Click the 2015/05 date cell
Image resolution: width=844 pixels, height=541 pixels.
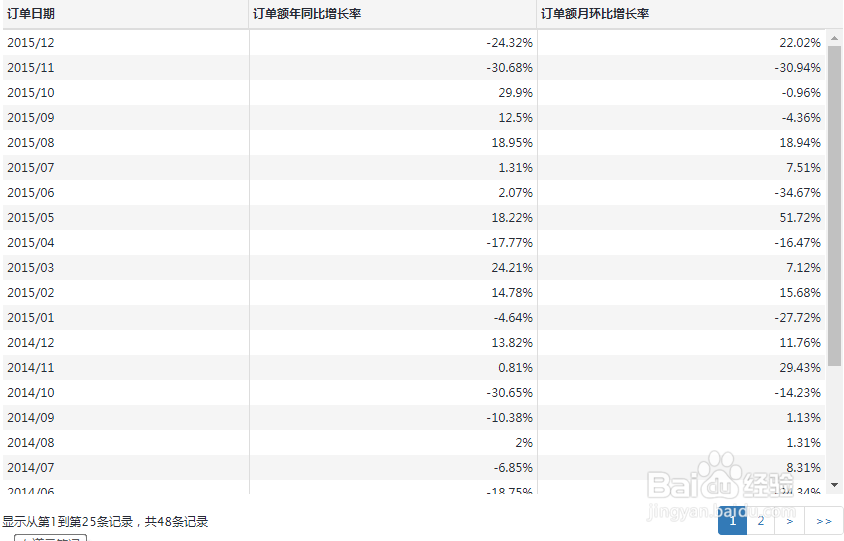click(31, 218)
